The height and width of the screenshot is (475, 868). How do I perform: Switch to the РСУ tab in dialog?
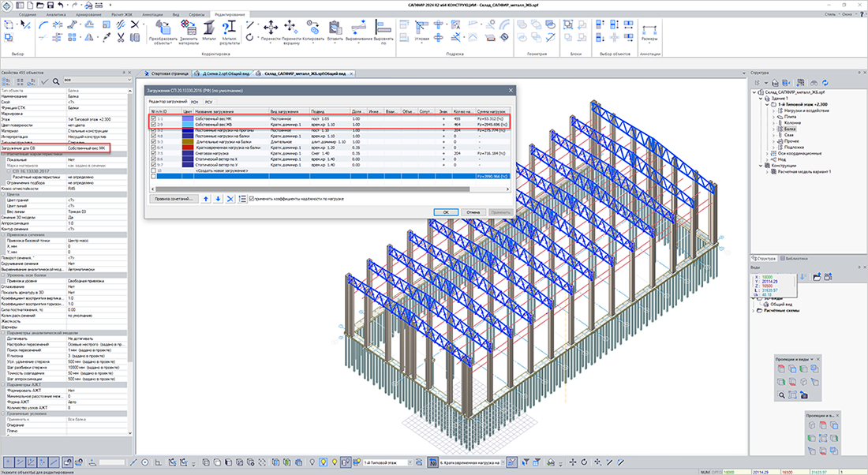[208, 102]
